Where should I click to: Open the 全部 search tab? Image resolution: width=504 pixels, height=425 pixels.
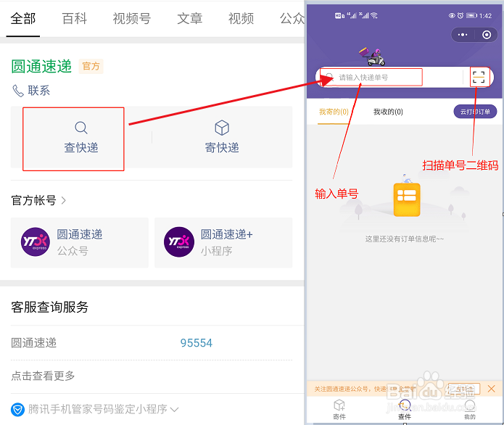tap(22, 19)
